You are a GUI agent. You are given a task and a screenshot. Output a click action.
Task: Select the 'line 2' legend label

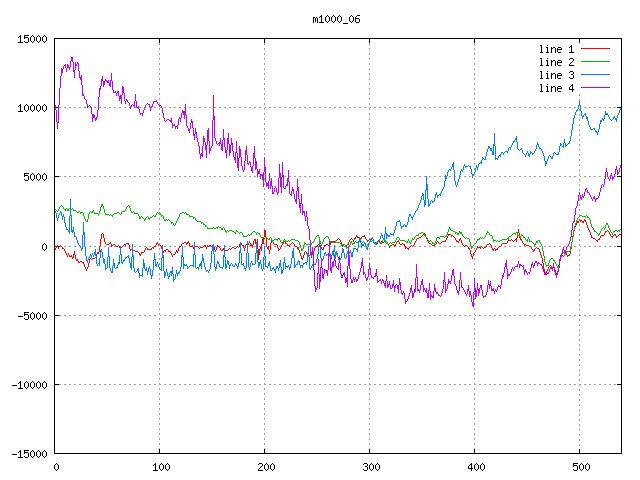[557, 62]
